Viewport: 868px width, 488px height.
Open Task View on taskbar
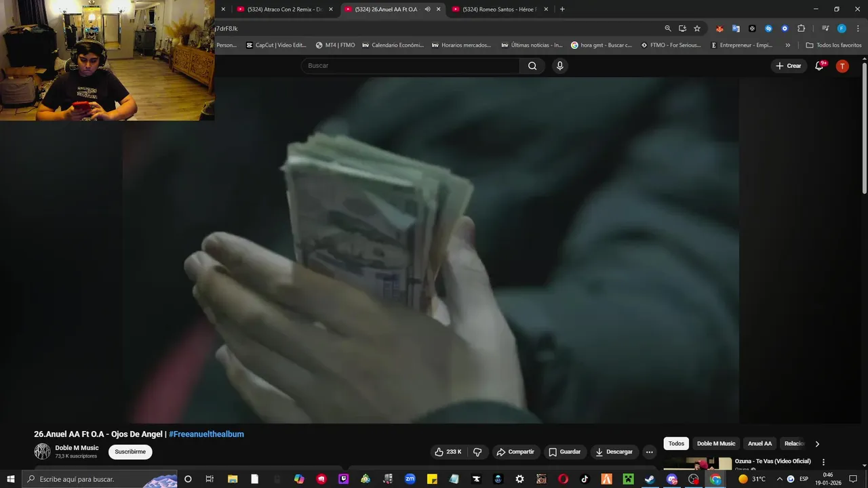click(x=210, y=479)
